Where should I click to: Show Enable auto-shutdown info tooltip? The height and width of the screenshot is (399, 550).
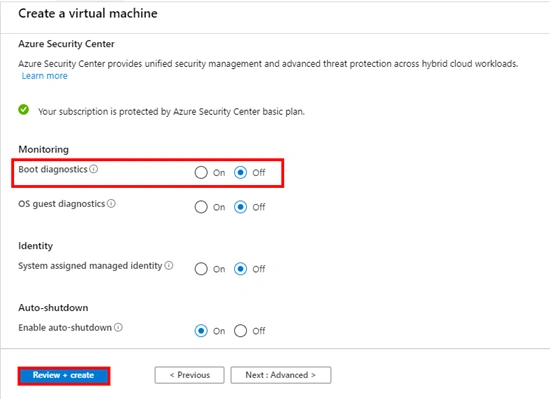[118, 327]
